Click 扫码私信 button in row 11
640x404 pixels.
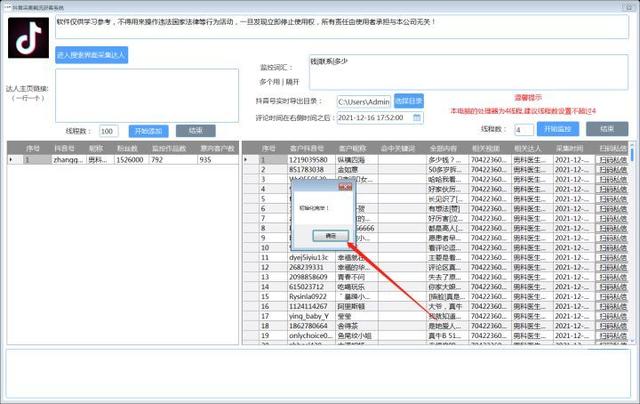click(612, 257)
